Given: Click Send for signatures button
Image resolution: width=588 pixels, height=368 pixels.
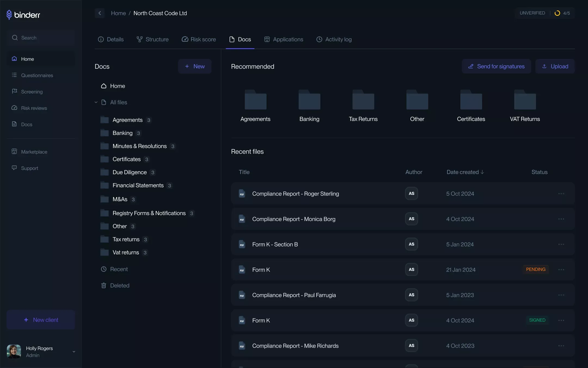Looking at the screenshot, I should pos(496,67).
